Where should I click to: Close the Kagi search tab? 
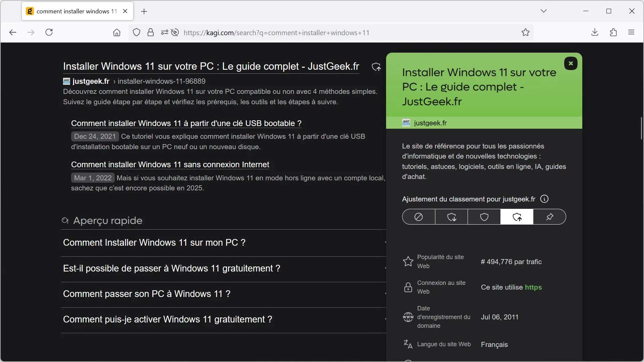point(125,11)
